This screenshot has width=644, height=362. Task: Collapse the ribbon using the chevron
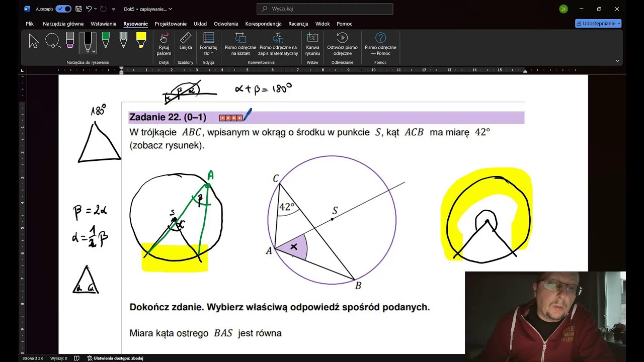coord(617,61)
